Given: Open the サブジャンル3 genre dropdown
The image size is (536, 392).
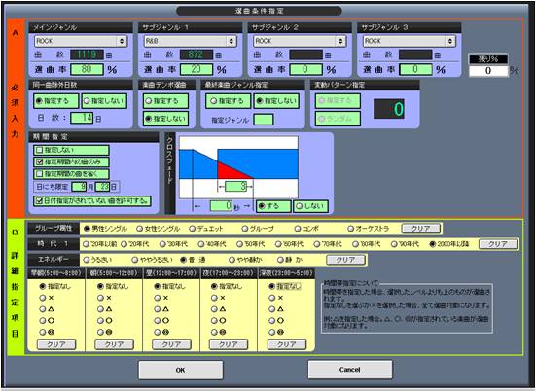Looking at the screenshot, I should 409,41.
